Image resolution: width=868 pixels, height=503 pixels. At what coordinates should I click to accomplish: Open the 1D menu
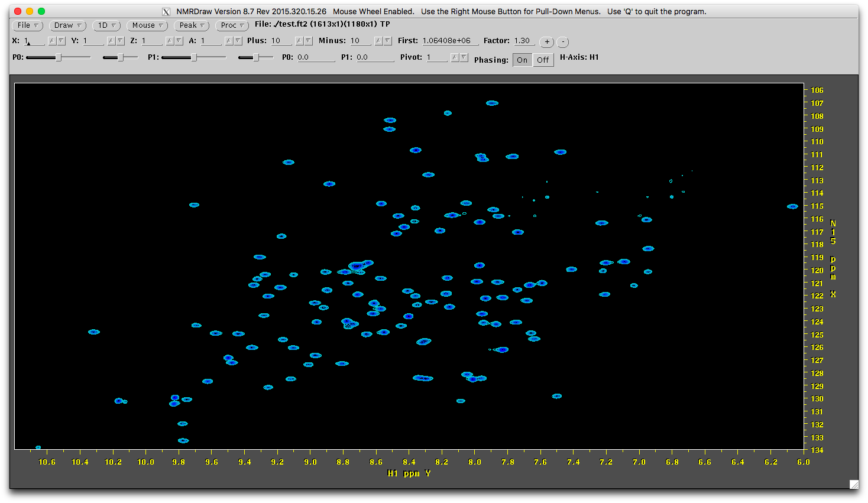click(107, 25)
